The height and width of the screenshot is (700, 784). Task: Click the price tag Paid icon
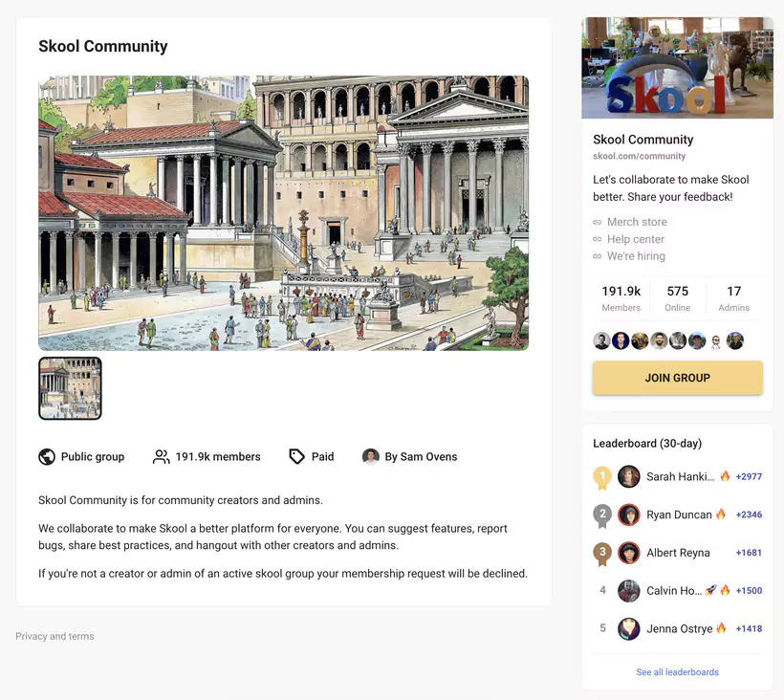pos(297,456)
